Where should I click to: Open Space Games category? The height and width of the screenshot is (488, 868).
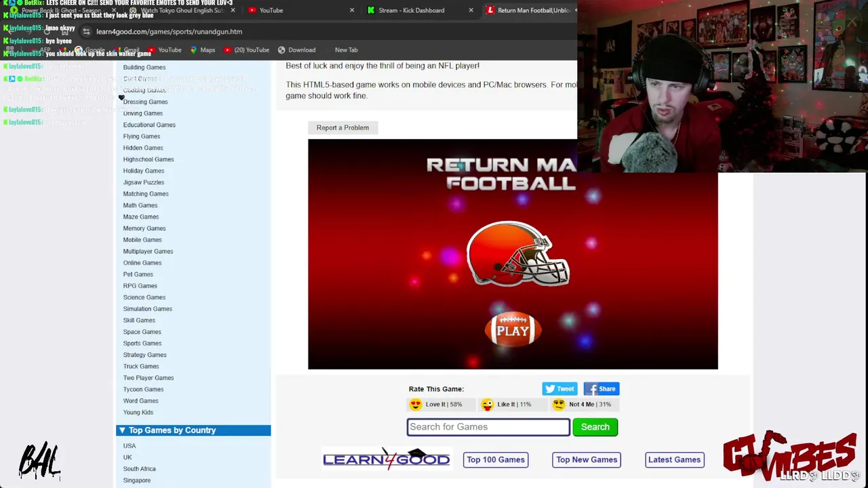[x=142, y=332]
